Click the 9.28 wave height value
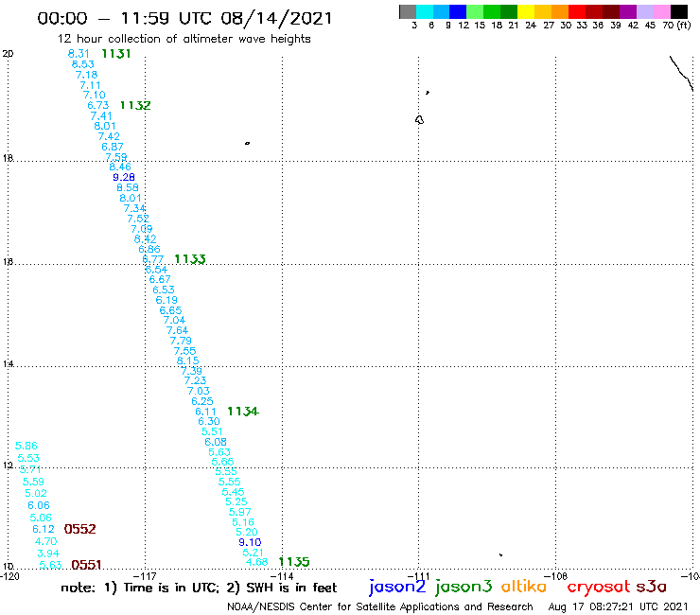Image resolution: width=700 pixels, height=615 pixels. point(124,177)
